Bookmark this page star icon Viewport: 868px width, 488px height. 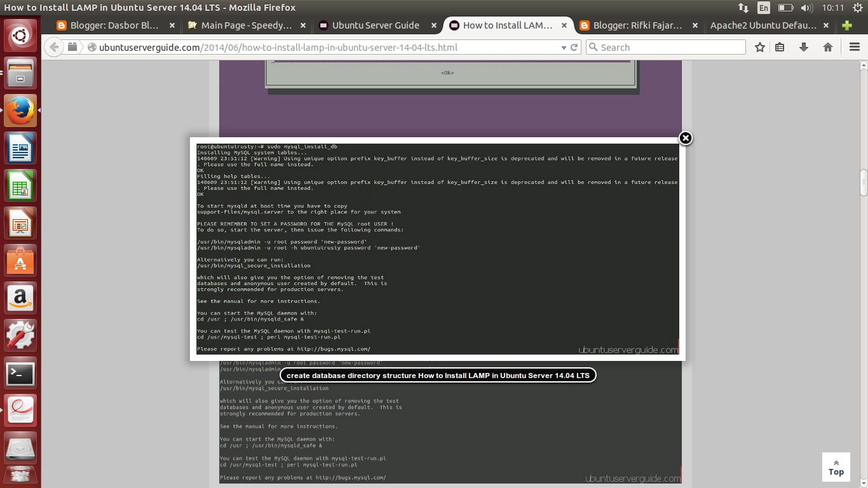(x=760, y=47)
